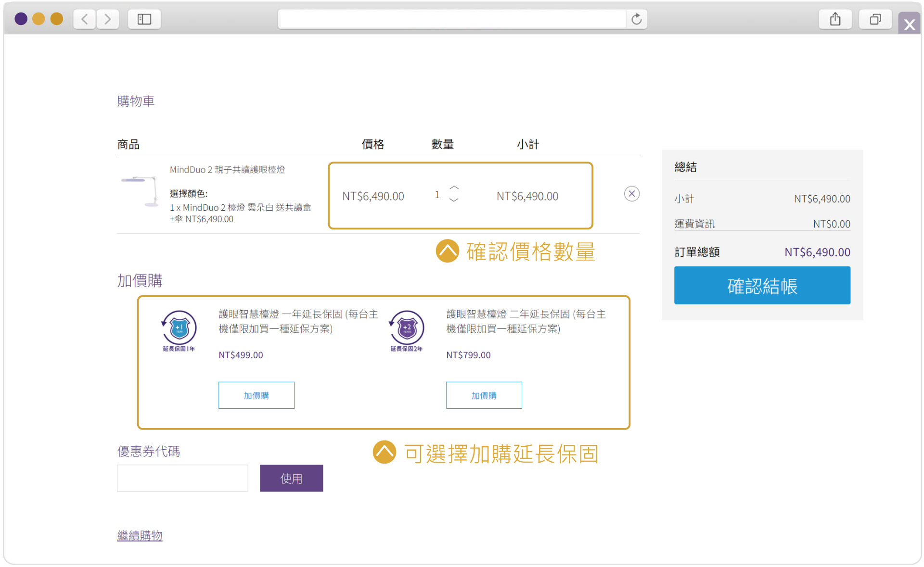Open the share icon in toolbar
This screenshot has width=924, height=567.
pos(835,19)
